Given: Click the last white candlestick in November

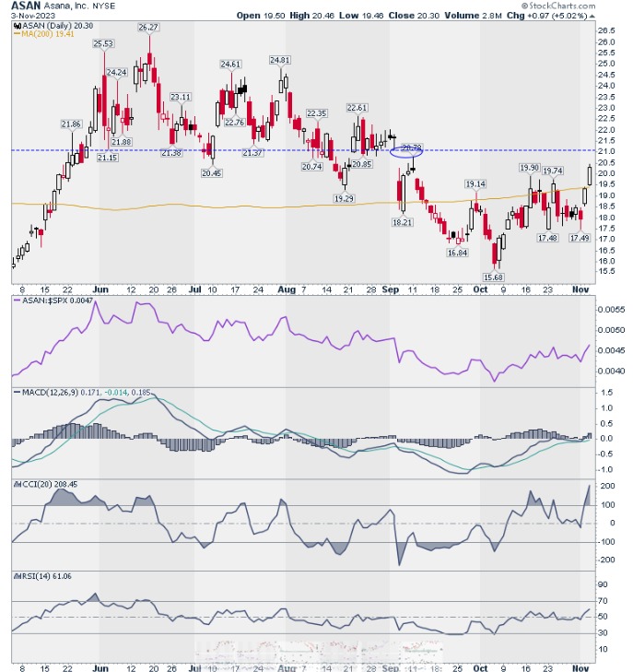Looking at the screenshot, I should pyautogui.click(x=590, y=176).
